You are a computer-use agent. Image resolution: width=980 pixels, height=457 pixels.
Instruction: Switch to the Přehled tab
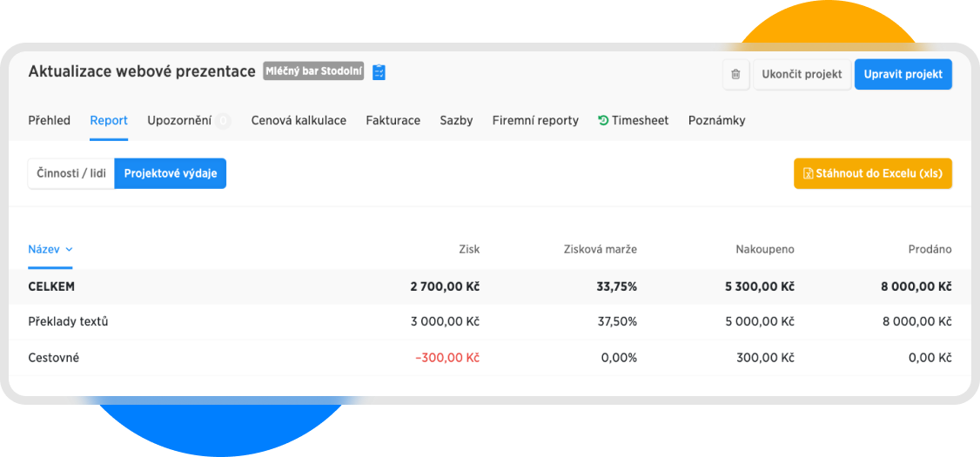50,121
